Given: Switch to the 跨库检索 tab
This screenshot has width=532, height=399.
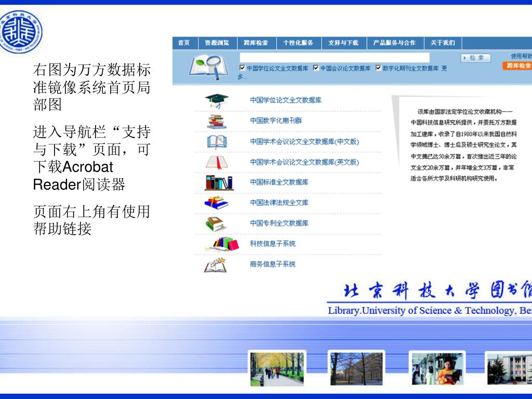Looking at the screenshot, I should tap(256, 43).
